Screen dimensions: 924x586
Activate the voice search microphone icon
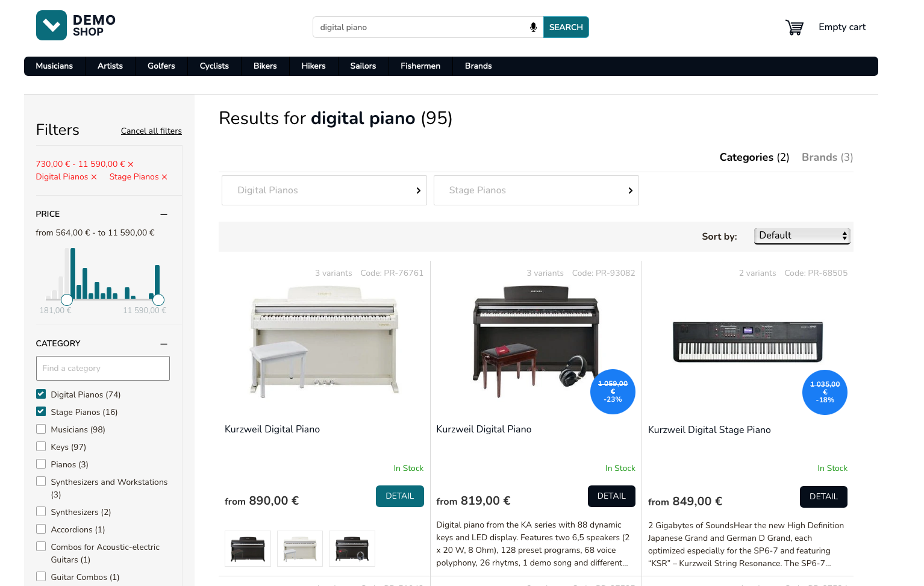tap(533, 27)
